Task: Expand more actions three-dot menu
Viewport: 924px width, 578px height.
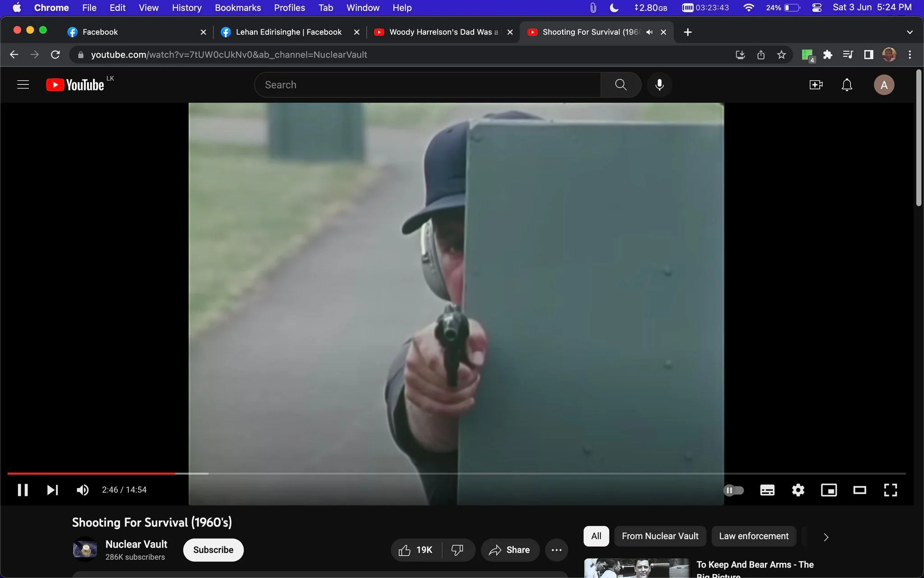Action: coord(556,550)
